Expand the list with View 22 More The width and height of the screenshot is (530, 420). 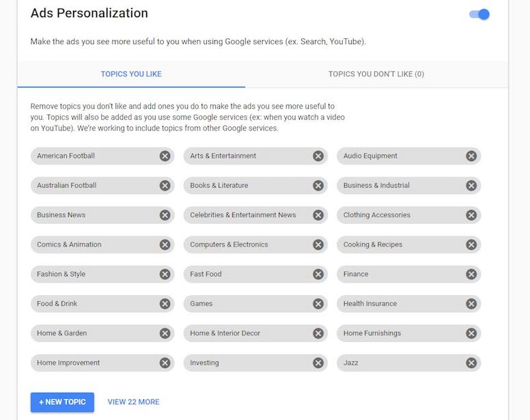point(133,402)
